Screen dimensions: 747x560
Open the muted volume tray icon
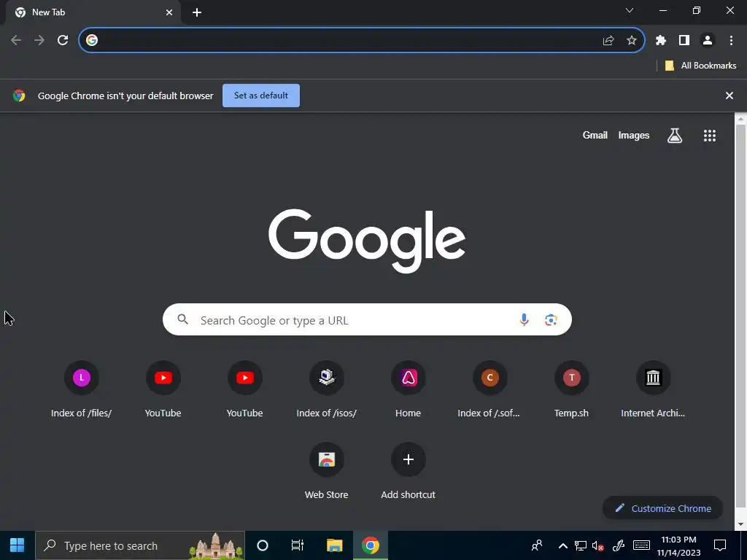tap(598, 545)
